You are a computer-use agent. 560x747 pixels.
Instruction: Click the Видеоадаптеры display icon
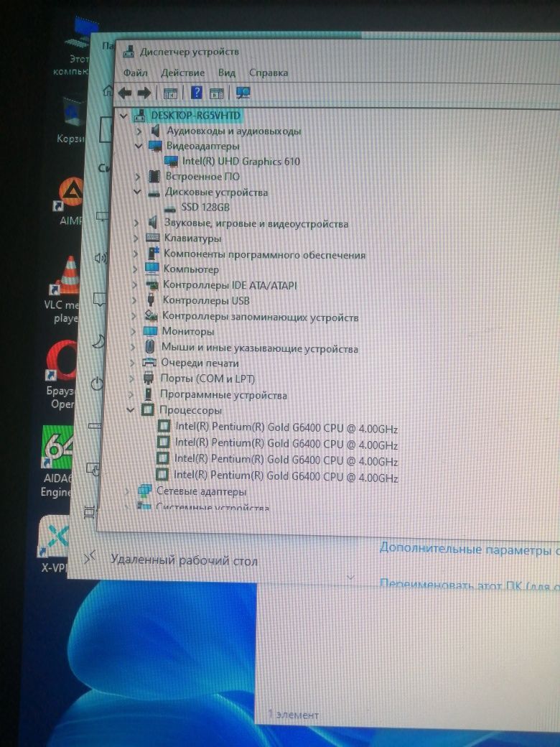coord(155,145)
